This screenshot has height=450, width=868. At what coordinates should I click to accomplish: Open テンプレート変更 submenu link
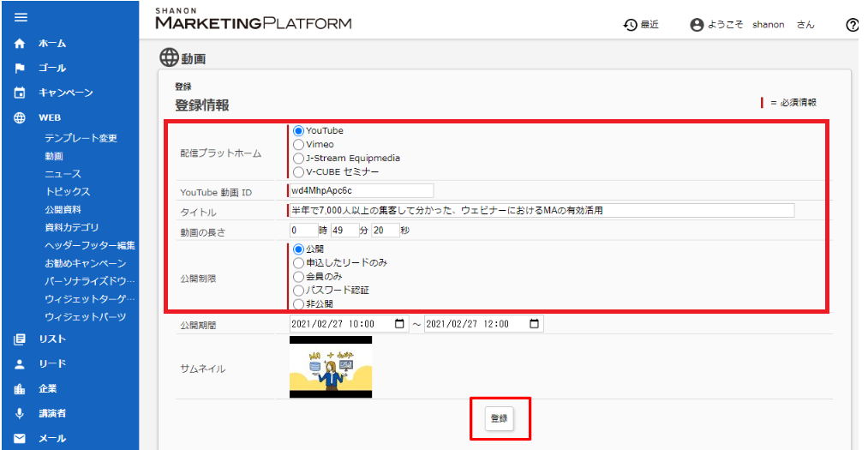click(x=81, y=138)
